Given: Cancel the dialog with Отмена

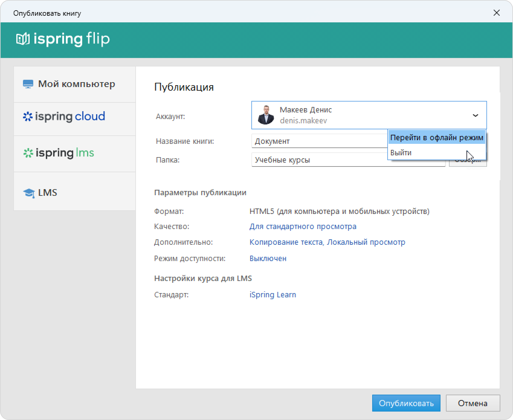Looking at the screenshot, I should click(473, 403).
